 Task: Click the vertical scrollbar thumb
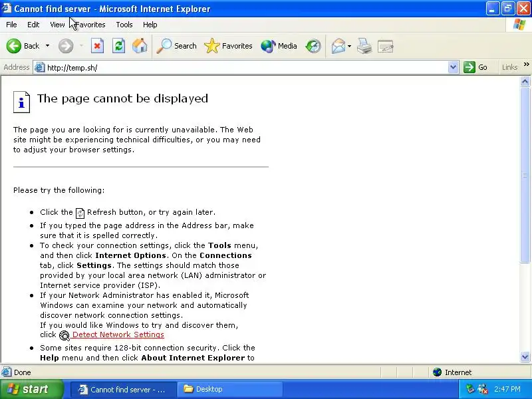[525, 175]
